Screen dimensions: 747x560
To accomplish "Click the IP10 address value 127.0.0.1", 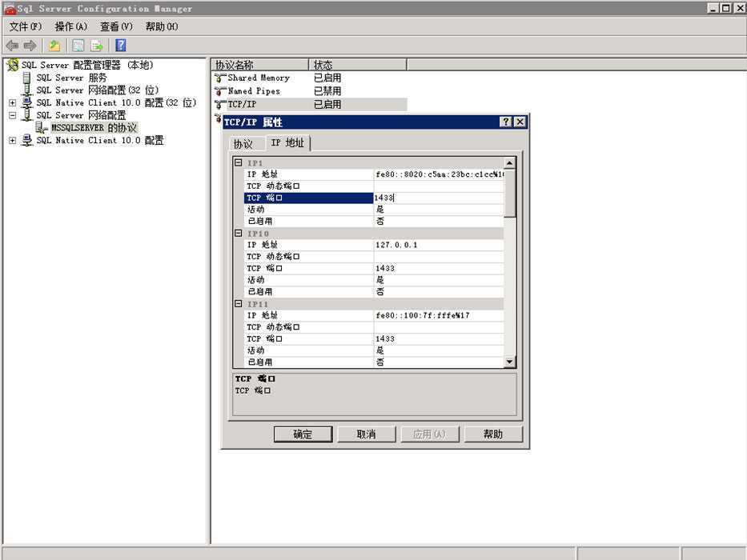I will [x=438, y=245].
